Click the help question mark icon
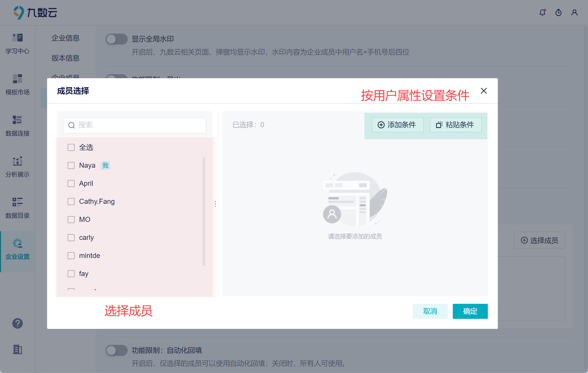Image resolution: width=588 pixels, height=373 pixels. click(x=18, y=323)
